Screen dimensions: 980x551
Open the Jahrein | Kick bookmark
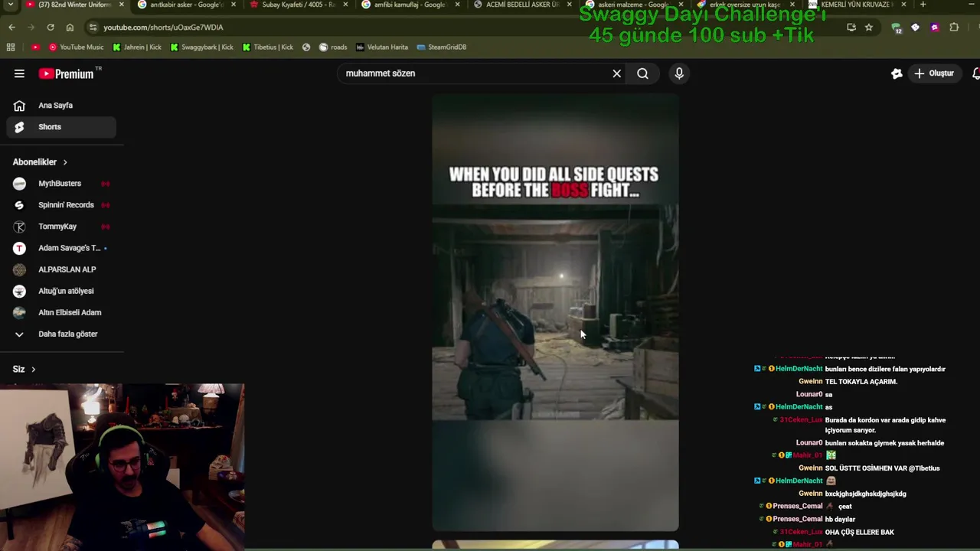point(137,47)
